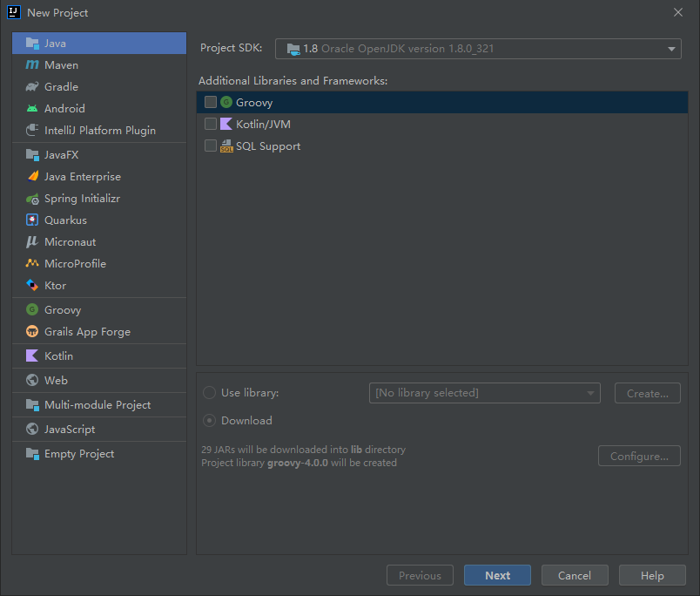The height and width of the screenshot is (596, 700).
Task: Select Spring Initializr project type
Action: click(x=99, y=199)
